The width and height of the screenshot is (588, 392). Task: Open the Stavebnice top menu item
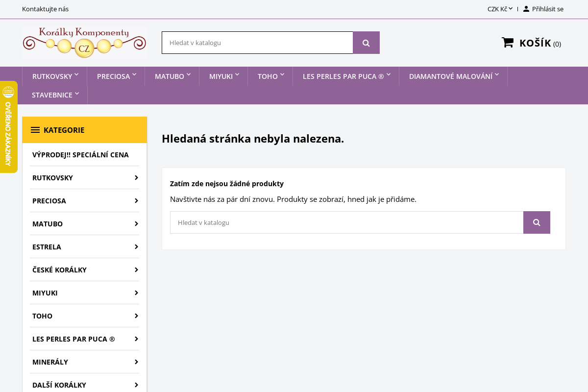pos(52,95)
